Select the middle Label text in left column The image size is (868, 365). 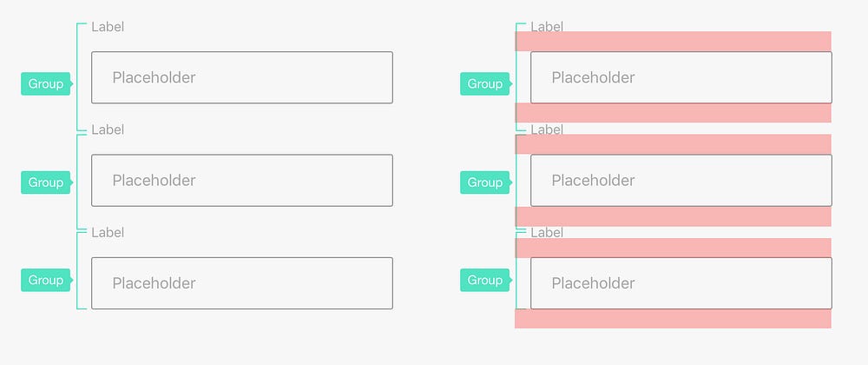pyautogui.click(x=108, y=129)
